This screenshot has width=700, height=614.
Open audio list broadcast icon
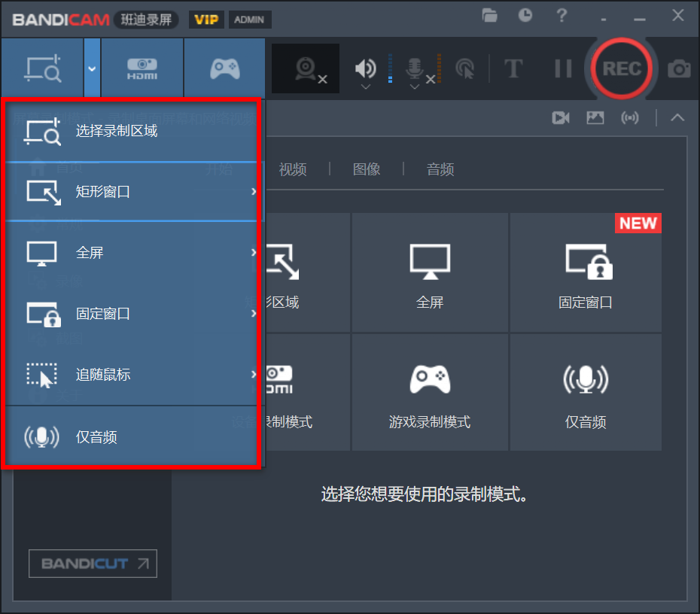630,118
